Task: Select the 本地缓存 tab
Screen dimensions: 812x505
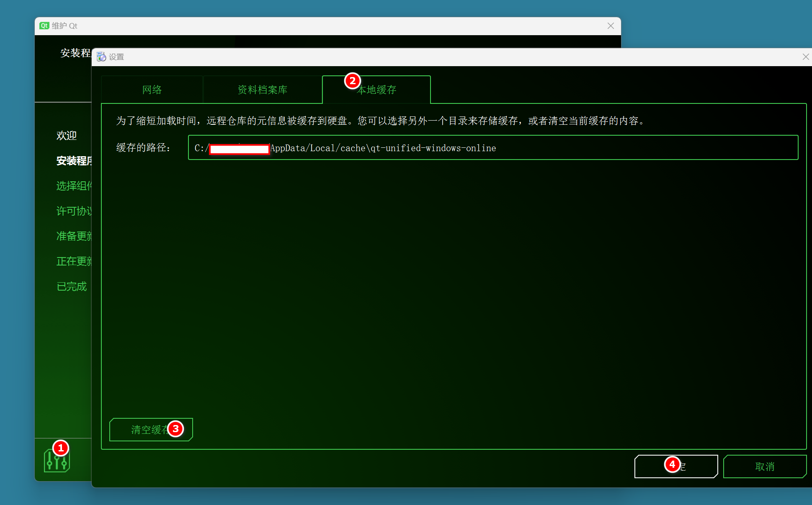Action: coord(376,90)
